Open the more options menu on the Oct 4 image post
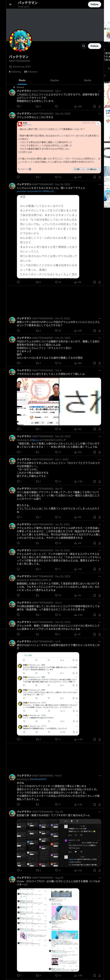 point(99,370)
